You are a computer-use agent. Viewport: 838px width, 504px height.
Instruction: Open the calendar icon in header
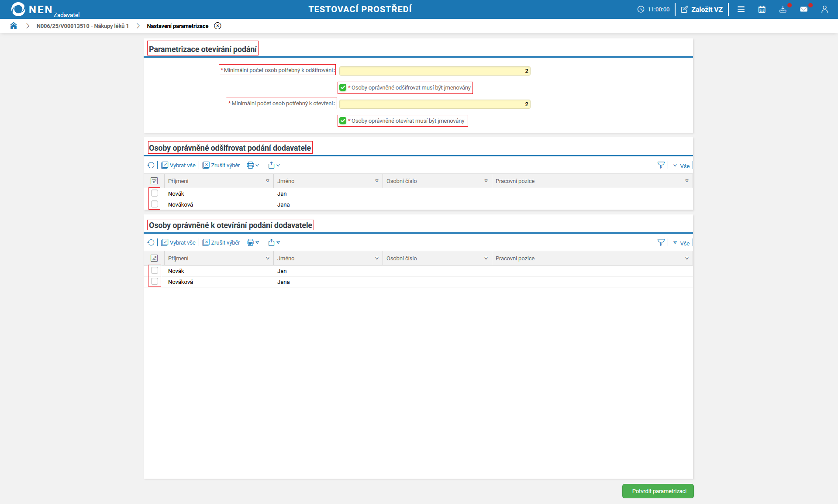pos(762,9)
